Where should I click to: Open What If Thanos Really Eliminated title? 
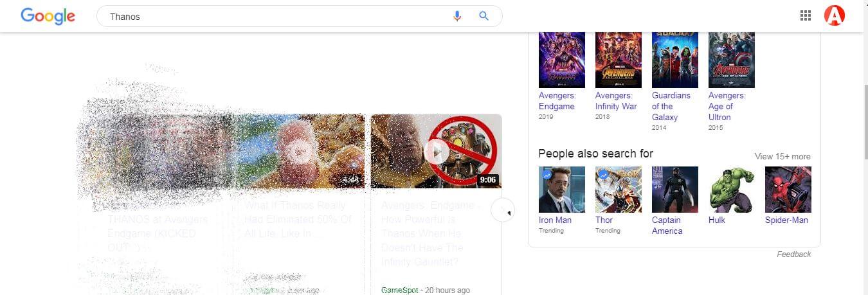coord(298,220)
